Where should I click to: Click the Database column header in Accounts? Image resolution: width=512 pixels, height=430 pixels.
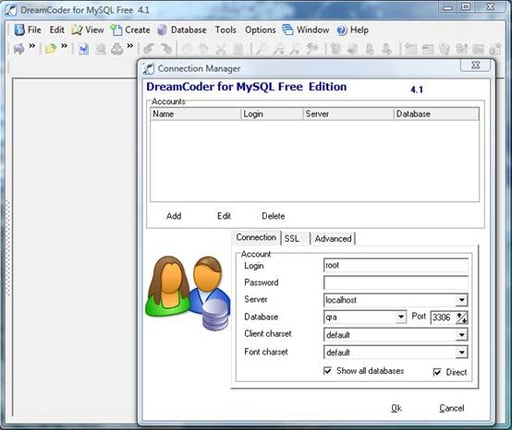[x=436, y=114]
